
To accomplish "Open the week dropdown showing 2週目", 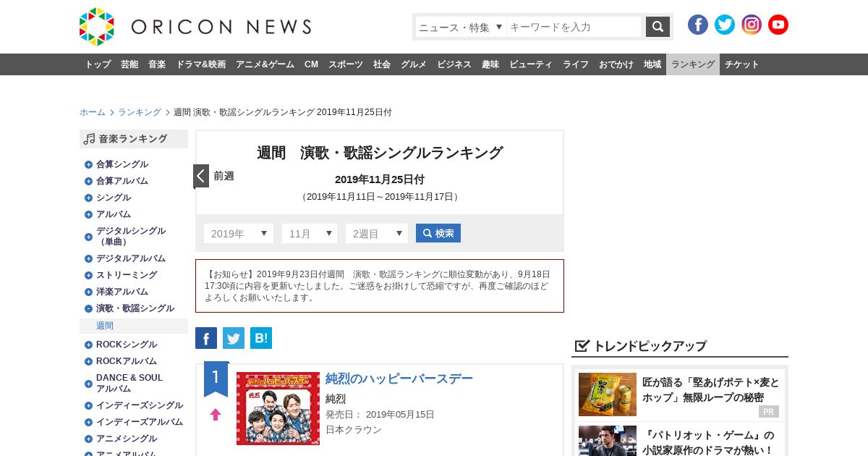I will [x=377, y=233].
